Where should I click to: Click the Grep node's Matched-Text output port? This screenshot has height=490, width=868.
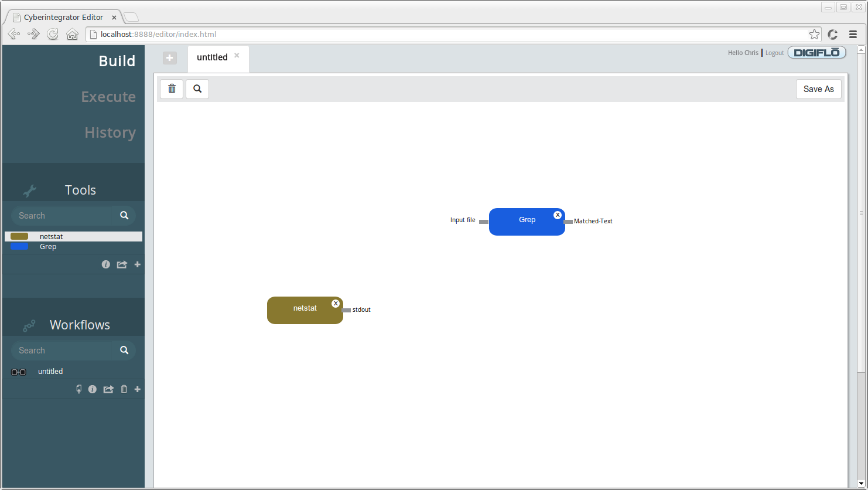click(x=568, y=222)
